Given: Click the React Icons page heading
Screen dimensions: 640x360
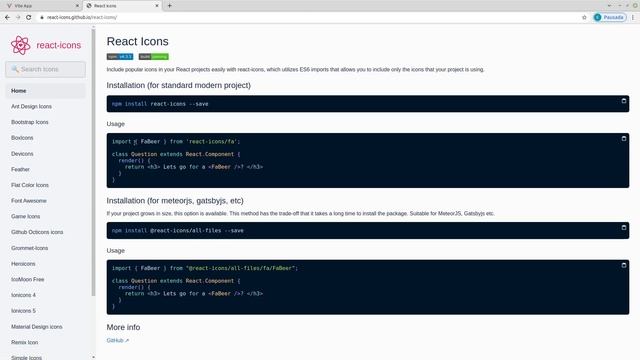Looking at the screenshot, I should [138, 41].
